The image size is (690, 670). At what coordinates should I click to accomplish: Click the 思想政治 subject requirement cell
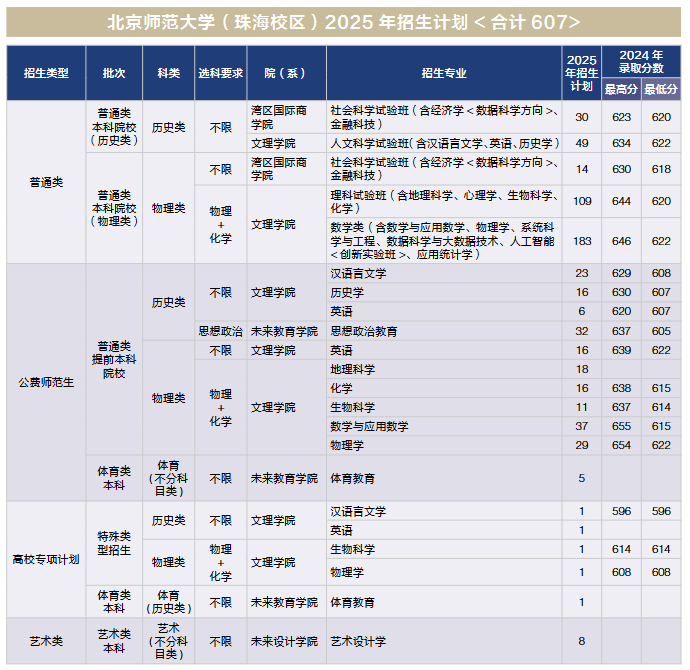[x=221, y=331]
